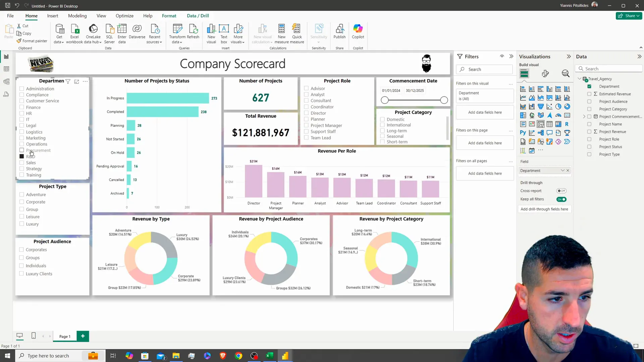The image size is (644, 362).
Task: Click the Page 1 tab at bottom
Action: pos(65,337)
